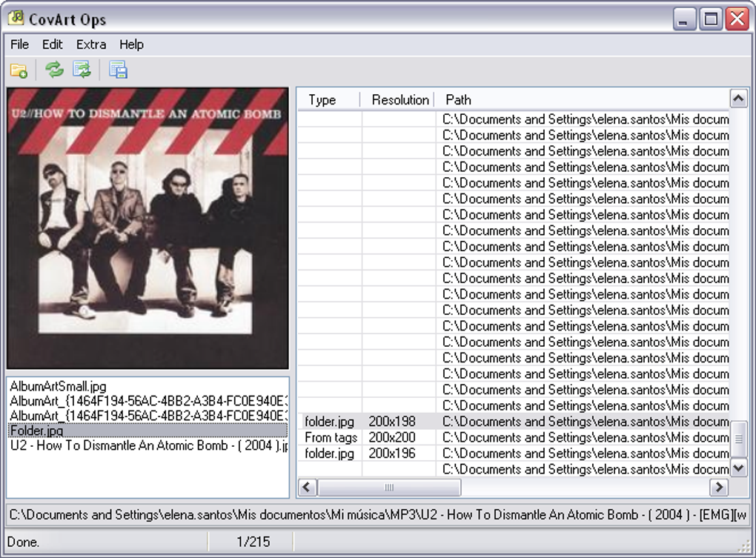The width and height of the screenshot is (756, 558).
Task: Click the U2 album cover preview image
Action: [x=147, y=228]
